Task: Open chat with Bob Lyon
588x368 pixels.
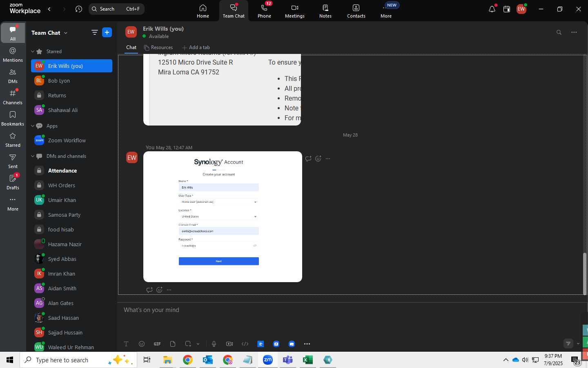Action: 71,81
